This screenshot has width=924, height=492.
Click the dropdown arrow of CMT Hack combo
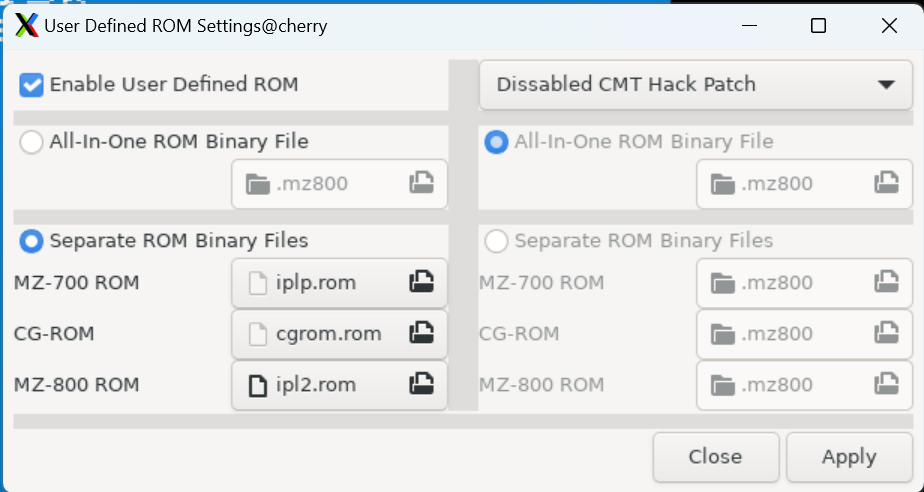(886, 85)
